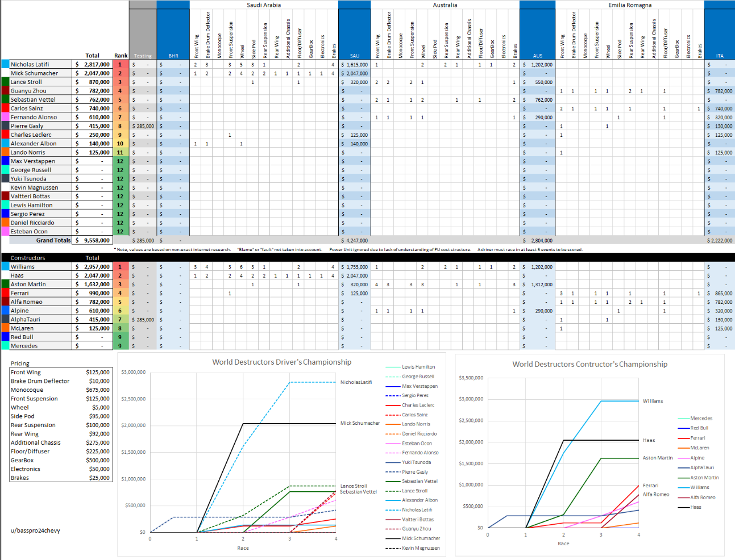
Task: Select Nicholas Latifi's name cell in drivers table
Action: tap(41, 64)
